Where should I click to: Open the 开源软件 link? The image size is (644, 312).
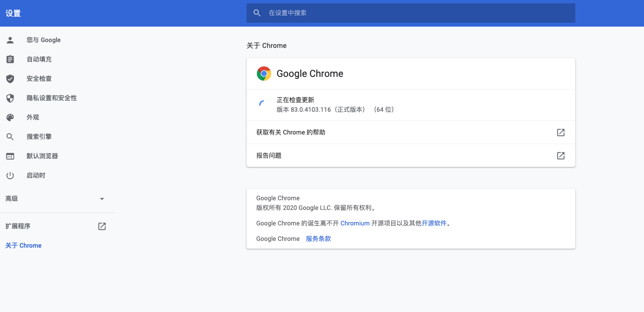(x=434, y=223)
